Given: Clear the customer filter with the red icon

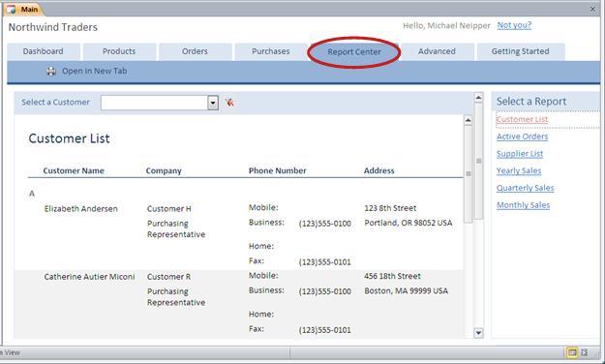Looking at the screenshot, I should [x=229, y=103].
